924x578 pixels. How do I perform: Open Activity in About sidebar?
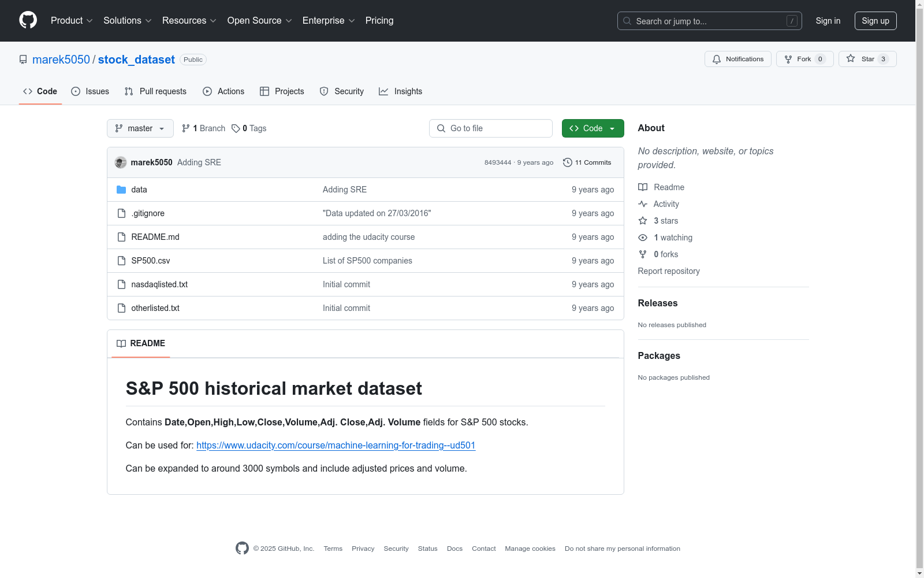click(x=659, y=204)
